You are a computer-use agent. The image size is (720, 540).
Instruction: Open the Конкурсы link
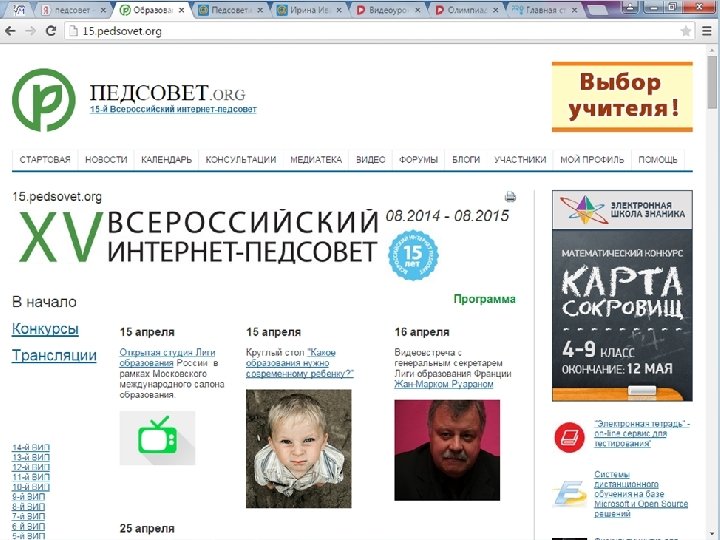point(45,329)
